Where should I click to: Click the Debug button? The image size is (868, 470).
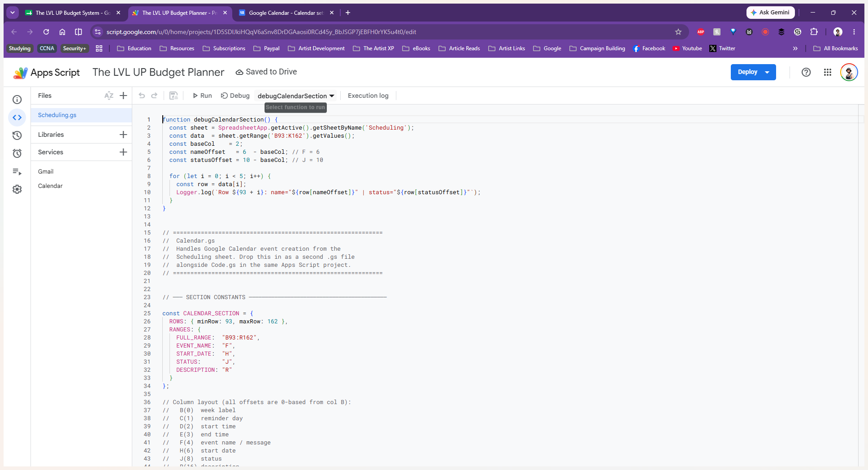tap(235, 96)
